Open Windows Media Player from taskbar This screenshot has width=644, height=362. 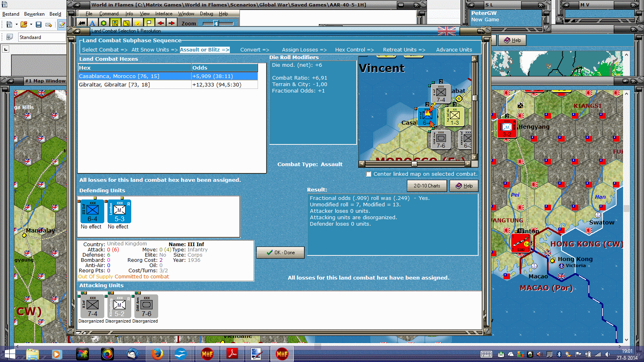(57, 354)
